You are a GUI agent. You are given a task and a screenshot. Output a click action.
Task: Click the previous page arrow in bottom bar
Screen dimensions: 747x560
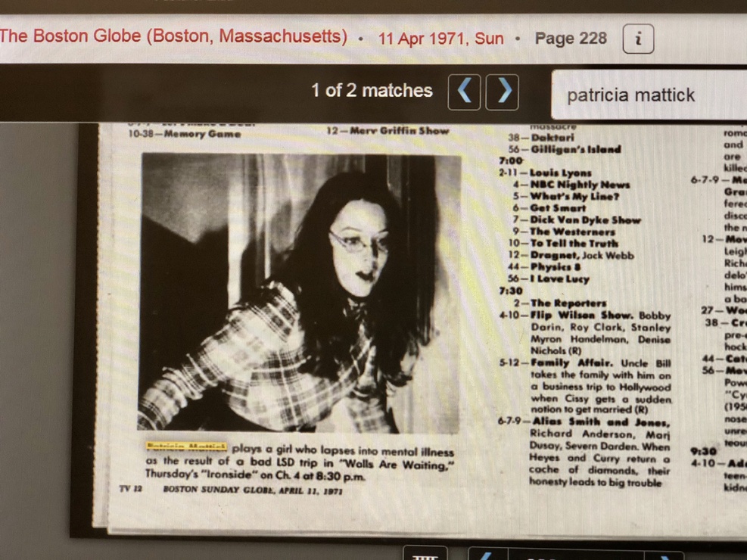click(x=485, y=555)
